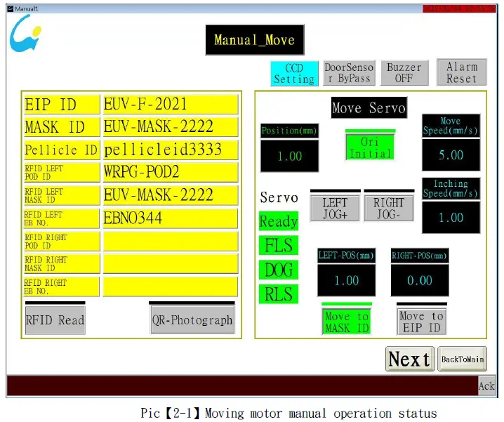Select RFID LEFT POD ID value WRPG-POD2
504x422 pixels.
click(x=171, y=173)
